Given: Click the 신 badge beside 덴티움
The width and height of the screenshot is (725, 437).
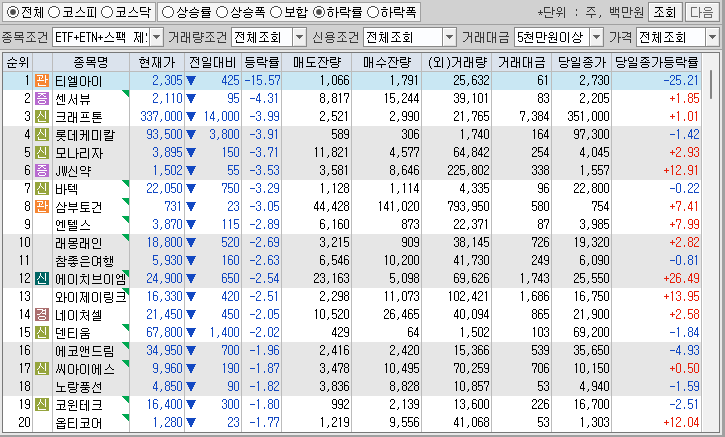Looking at the screenshot, I should coord(42,332).
